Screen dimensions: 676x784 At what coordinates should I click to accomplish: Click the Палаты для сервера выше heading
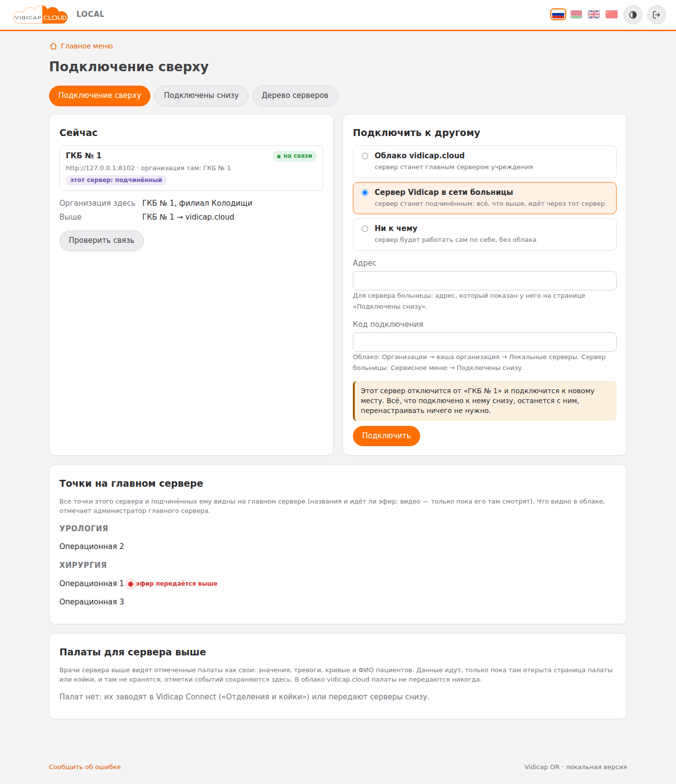pyautogui.click(x=133, y=652)
